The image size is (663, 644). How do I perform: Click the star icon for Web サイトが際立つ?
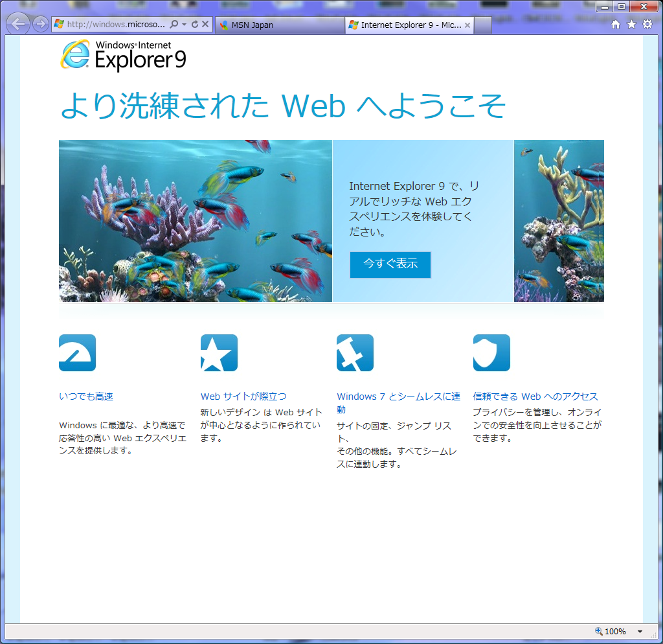(x=219, y=353)
